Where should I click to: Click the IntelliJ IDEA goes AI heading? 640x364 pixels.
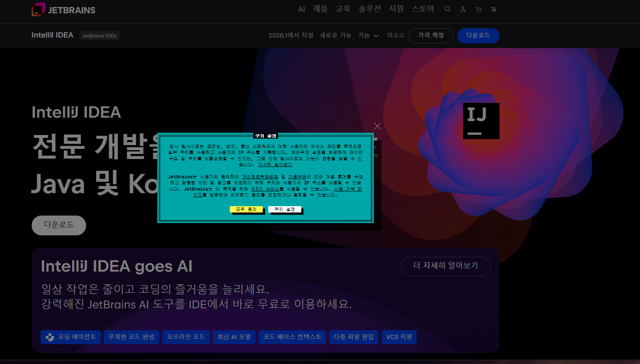coord(117,267)
